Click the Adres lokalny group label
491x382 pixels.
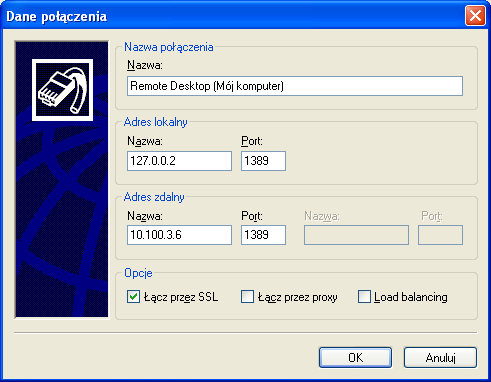pyautogui.click(x=156, y=122)
